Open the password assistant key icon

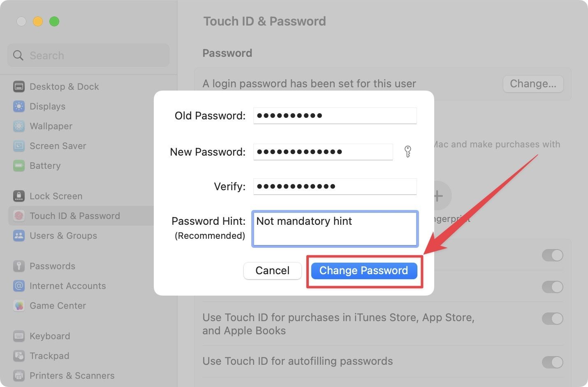pos(408,152)
